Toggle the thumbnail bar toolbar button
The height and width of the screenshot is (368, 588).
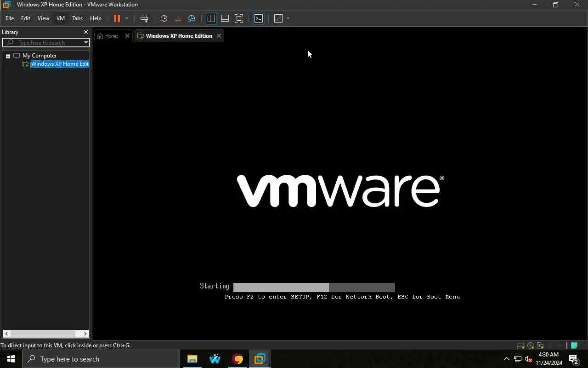(x=225, y=18)
